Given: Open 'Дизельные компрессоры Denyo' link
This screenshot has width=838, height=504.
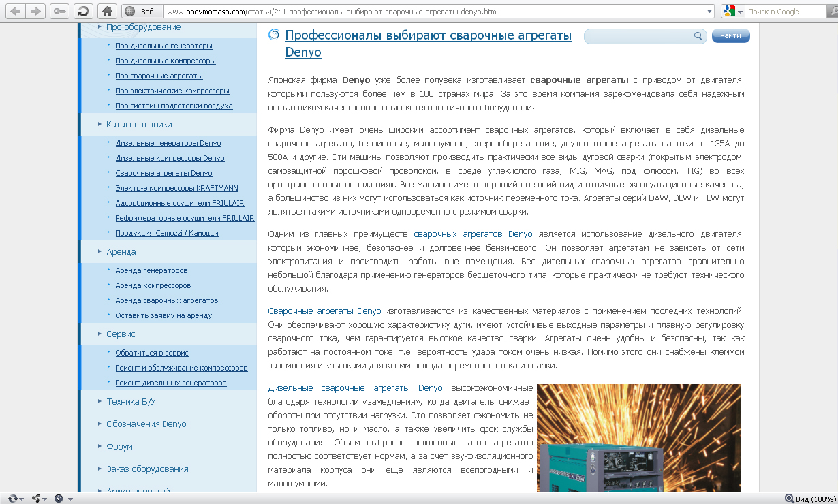Looking at the screenshot, I should [170, 158].
